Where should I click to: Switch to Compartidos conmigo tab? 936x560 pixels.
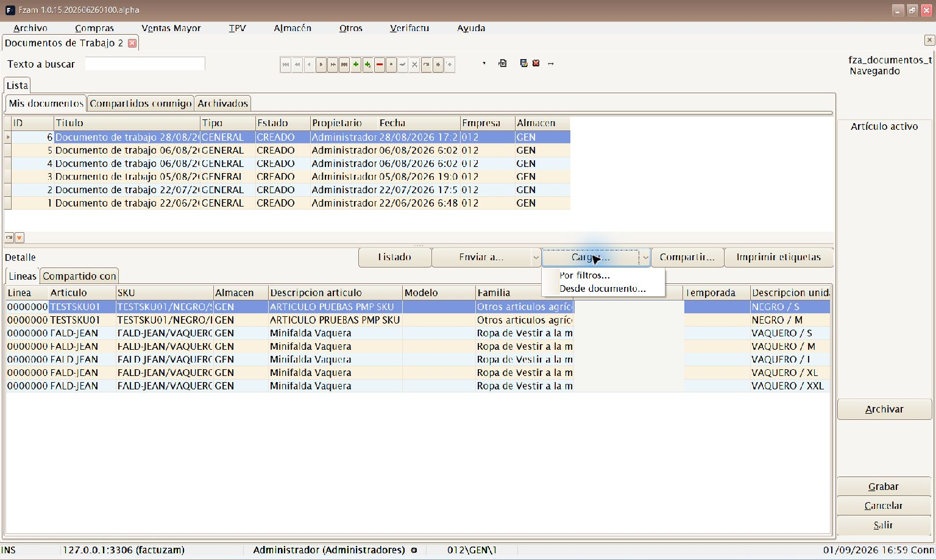click(141, 103)
